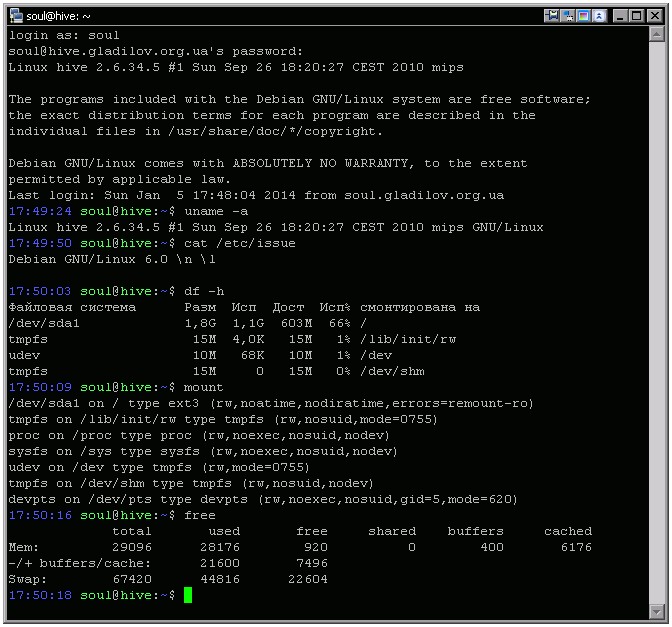Image resolution: width=672 pixels, height=627 pixels.
Task: Click the scrollbar down arrow
Action: click(657, 611)
